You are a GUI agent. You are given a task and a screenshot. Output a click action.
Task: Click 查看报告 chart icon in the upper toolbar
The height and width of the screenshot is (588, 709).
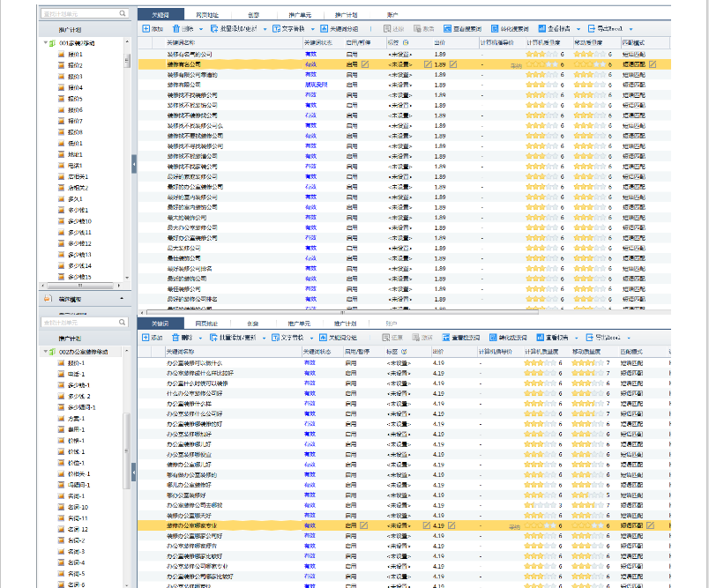(541, 29)
